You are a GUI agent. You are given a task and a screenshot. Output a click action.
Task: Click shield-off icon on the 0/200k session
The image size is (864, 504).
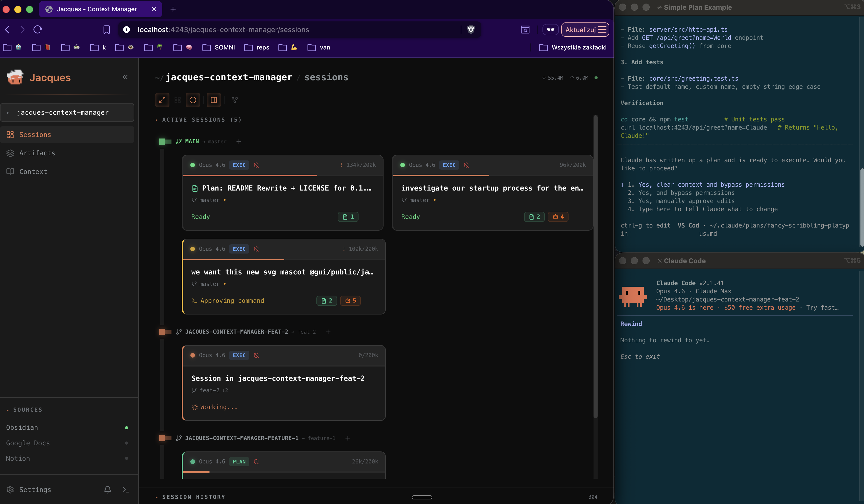[x=256, y=355]
